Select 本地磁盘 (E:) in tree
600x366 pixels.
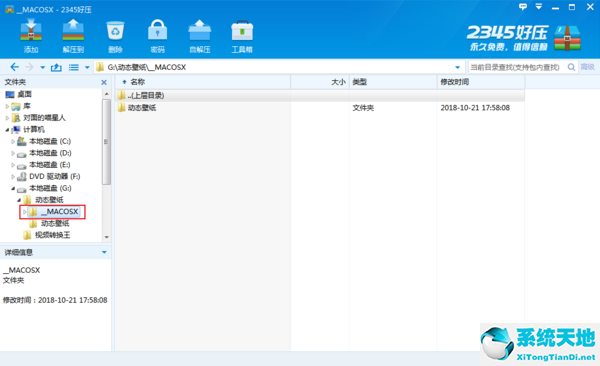50,165
